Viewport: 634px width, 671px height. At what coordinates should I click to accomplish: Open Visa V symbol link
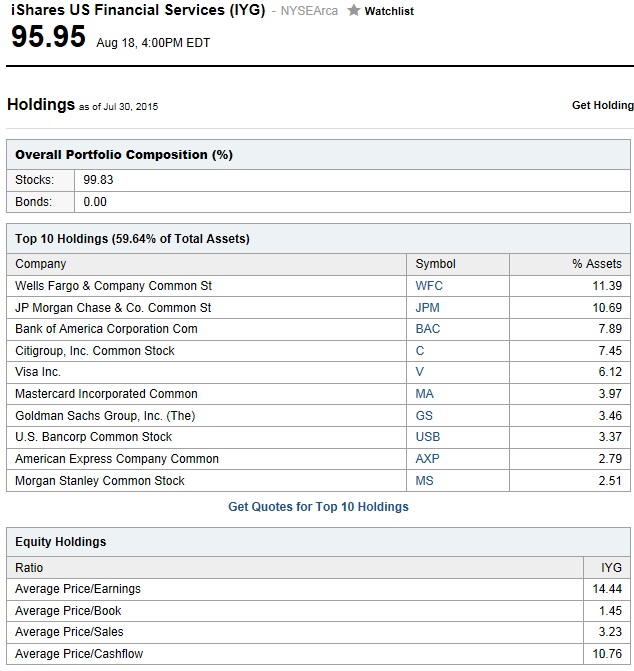click(420, 372)
